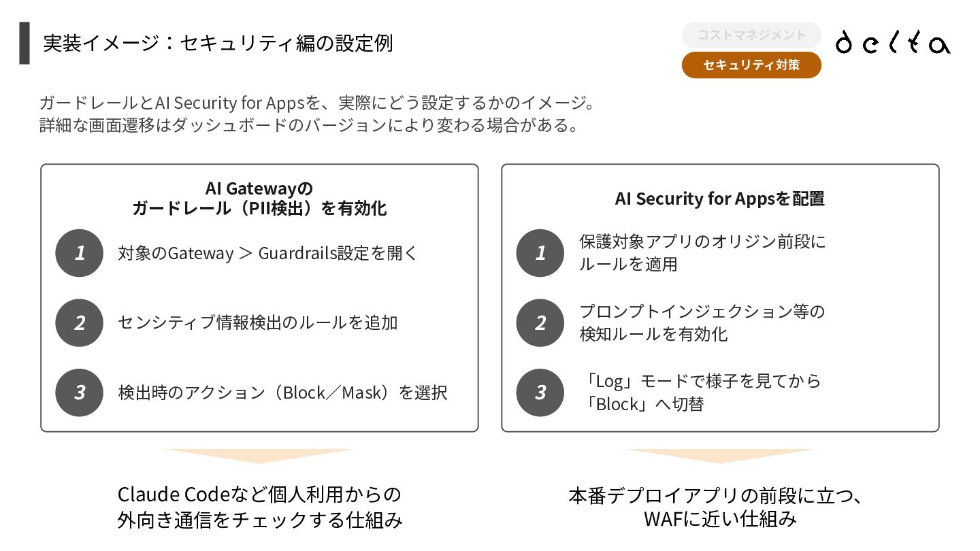Click text 検出時のアクション（Block／Mask）を選択

tap(282, 393)
